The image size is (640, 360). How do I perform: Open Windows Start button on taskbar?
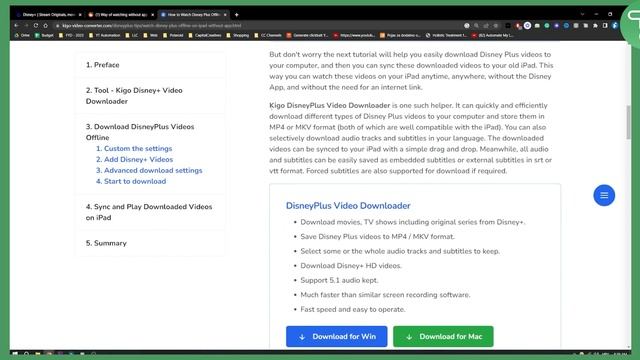pos(15,353)
